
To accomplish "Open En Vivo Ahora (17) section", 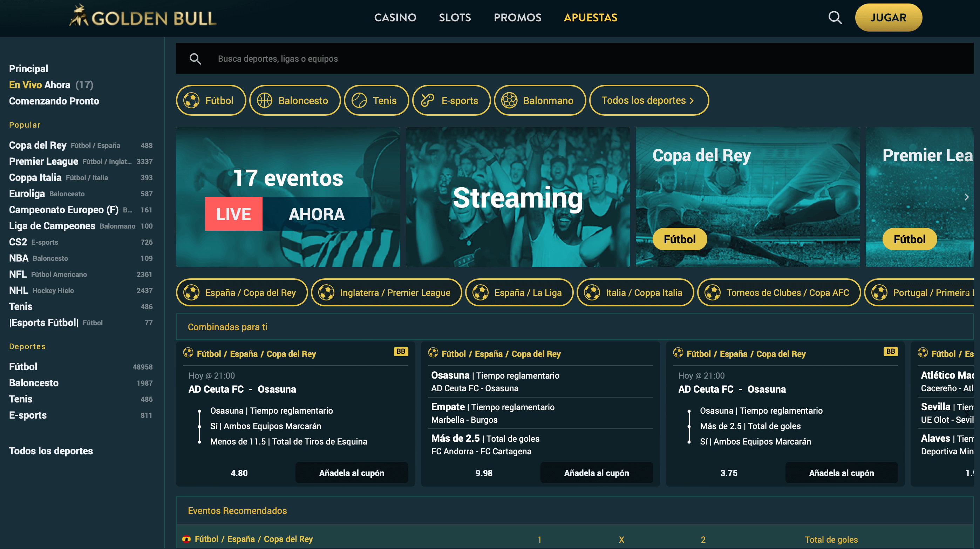I will click(x=51, y=85).
